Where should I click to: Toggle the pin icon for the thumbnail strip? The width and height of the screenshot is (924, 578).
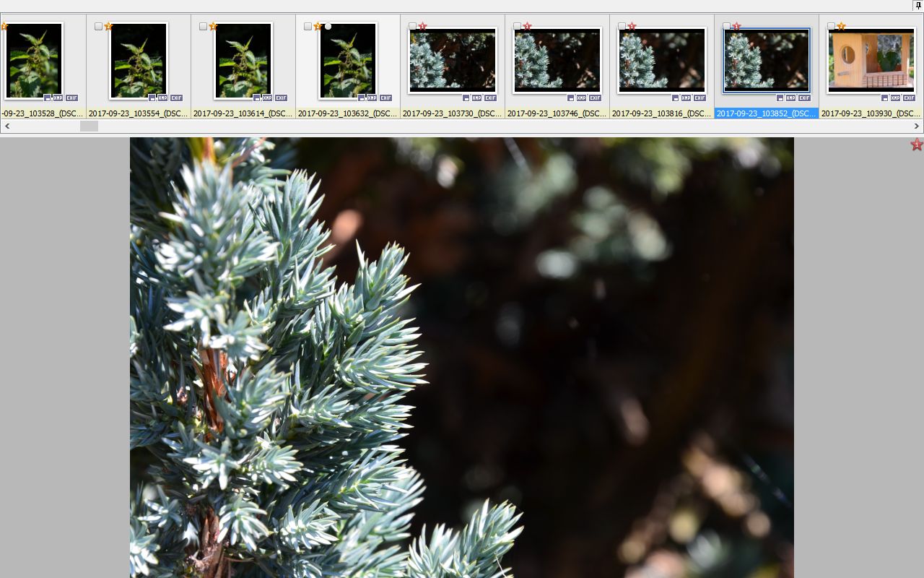pyautogui.click(x=918, y=6)
